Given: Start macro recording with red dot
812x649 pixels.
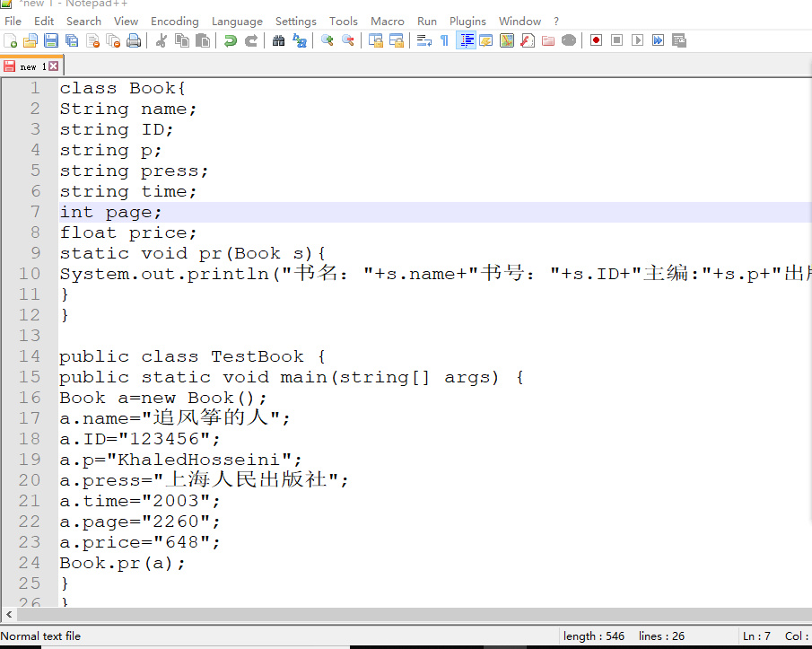Looking at the screenshot, I should [x=596, y=40].
